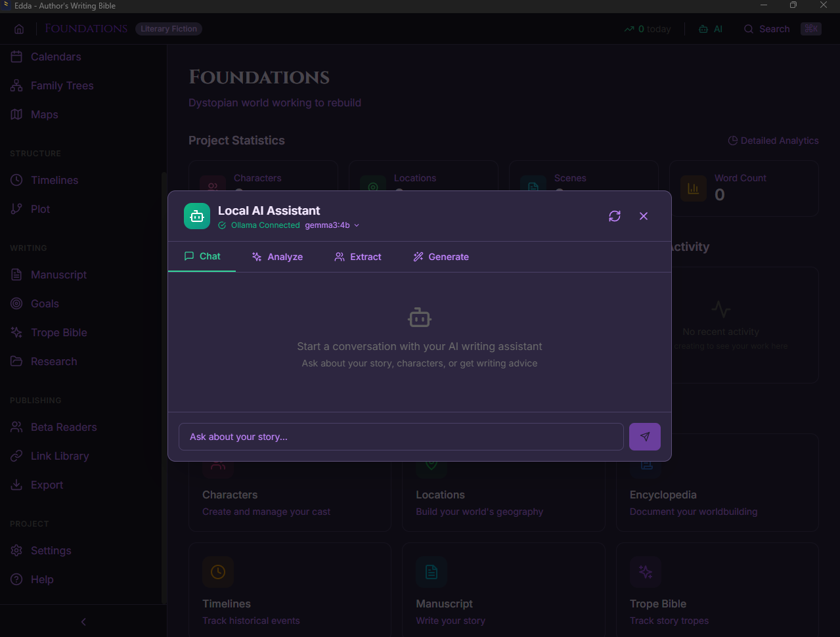This screenshot has height=637, width=840.
Task: Select the Family Trees icon in sidebar
Action: coord(16,85)
